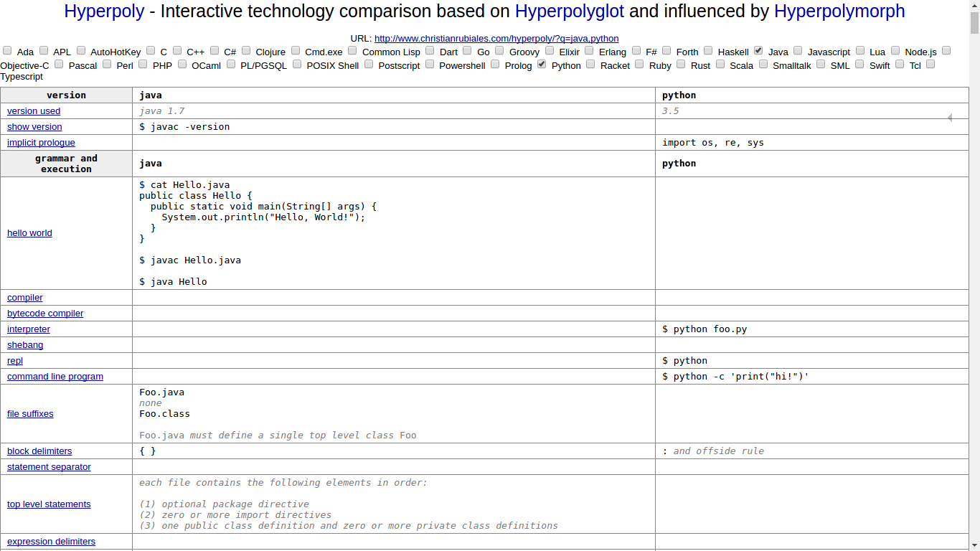Visit the Hyperpolymorph heading link
Image resolution: width=980 pixels, height=551 pixels.
click(x=839, y=11)
